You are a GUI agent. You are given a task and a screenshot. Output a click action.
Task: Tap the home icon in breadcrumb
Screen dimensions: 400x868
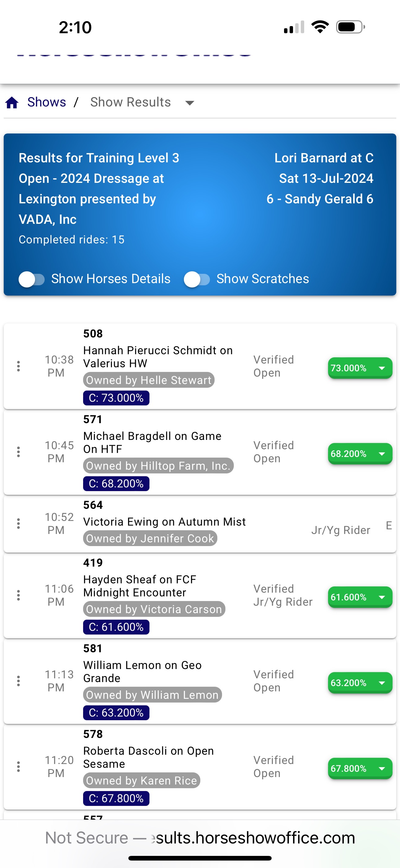pos(12,102)
